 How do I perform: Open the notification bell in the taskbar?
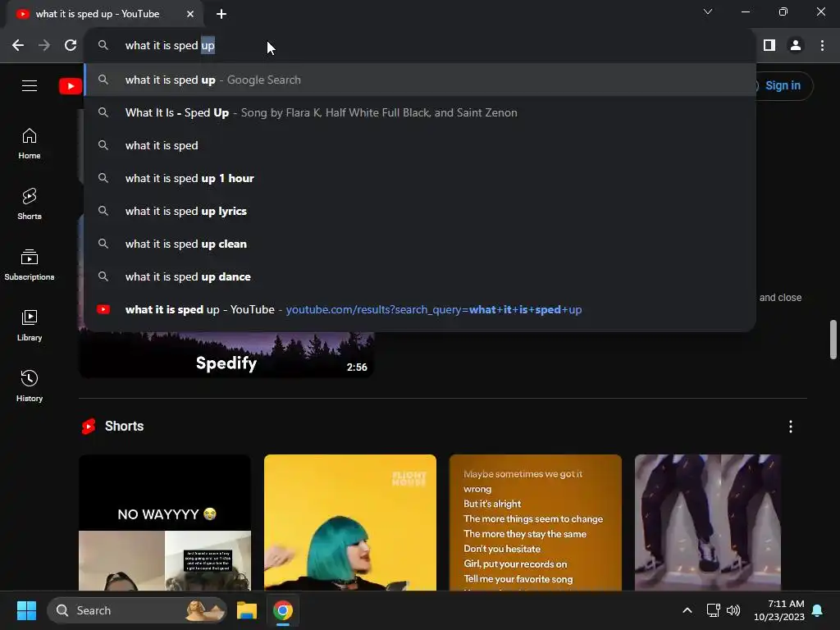coord(818,610)
